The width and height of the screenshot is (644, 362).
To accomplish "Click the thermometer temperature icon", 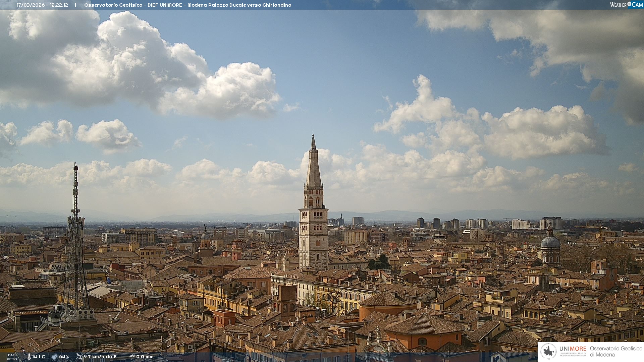I will pos(29,357).
